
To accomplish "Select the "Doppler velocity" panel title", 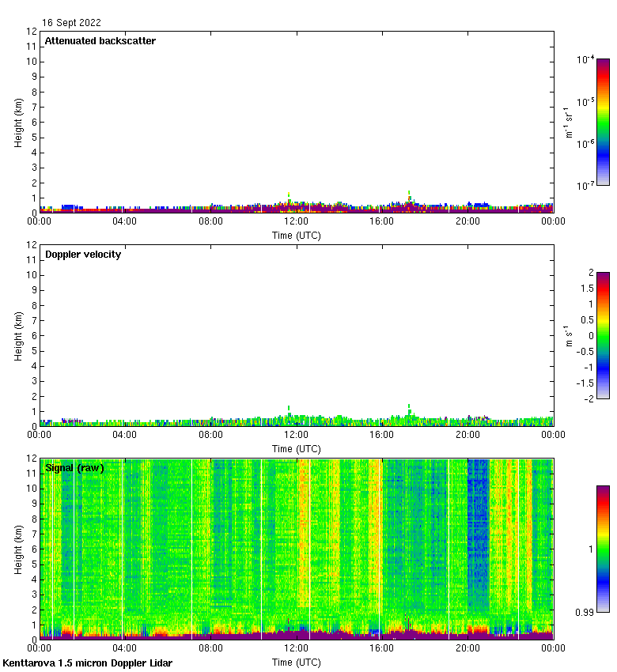I will [83, 255].
